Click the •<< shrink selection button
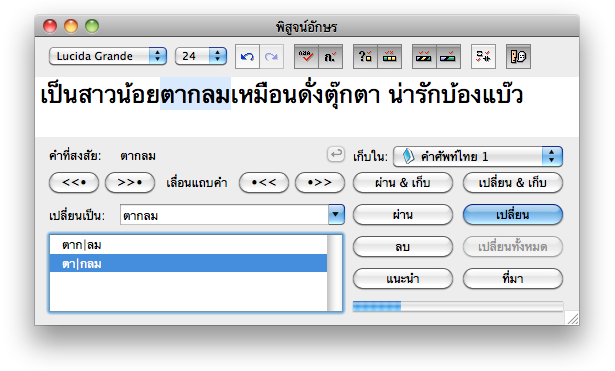This screenshot has height=371, width=615. [x=264, y=182]
